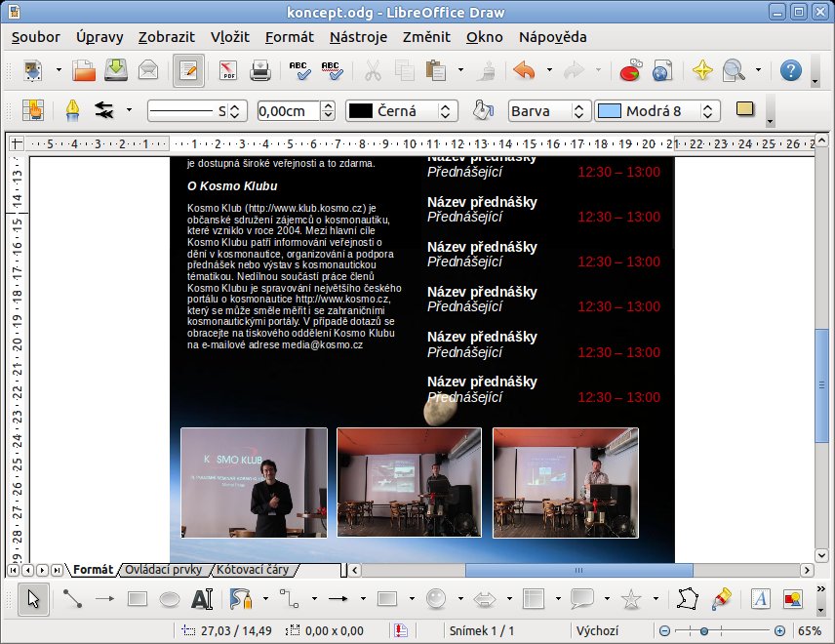Screen dimensions: 835x644
Task: Open the Fontwork Gallery
Action: 761,599
